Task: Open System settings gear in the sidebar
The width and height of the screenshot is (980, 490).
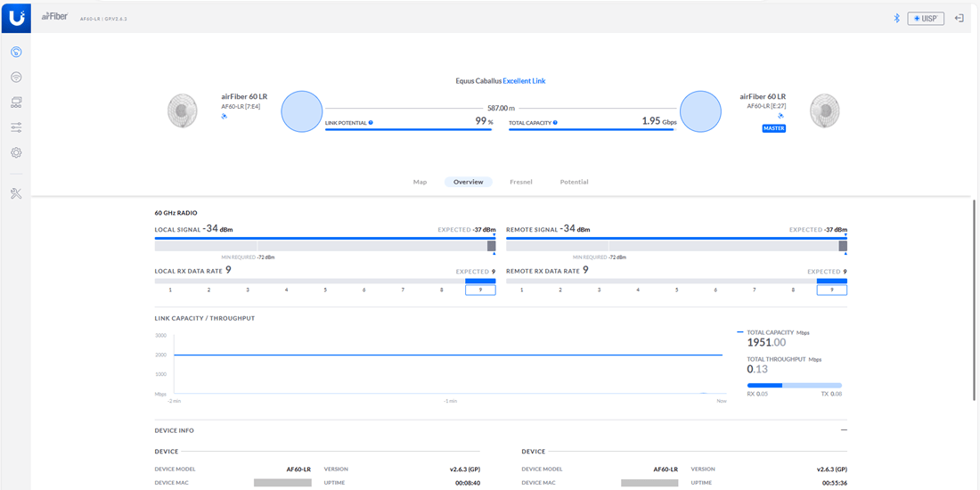Action: (x=16, y=152)
